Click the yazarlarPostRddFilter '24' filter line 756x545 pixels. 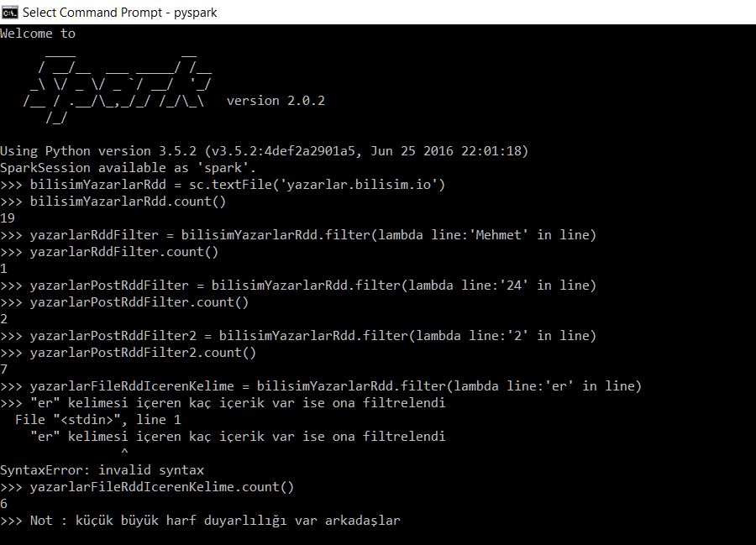(298, 286)
